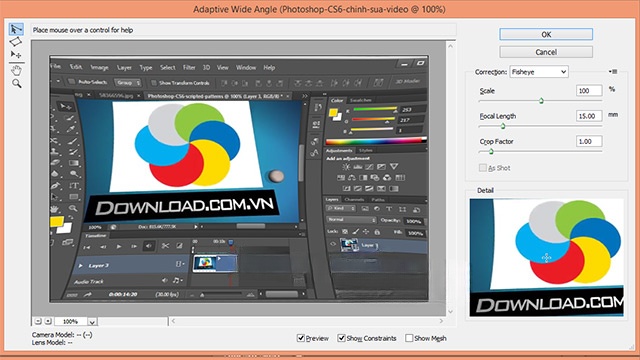Open the correction panel options menu icon

click(x=613, y=71)
